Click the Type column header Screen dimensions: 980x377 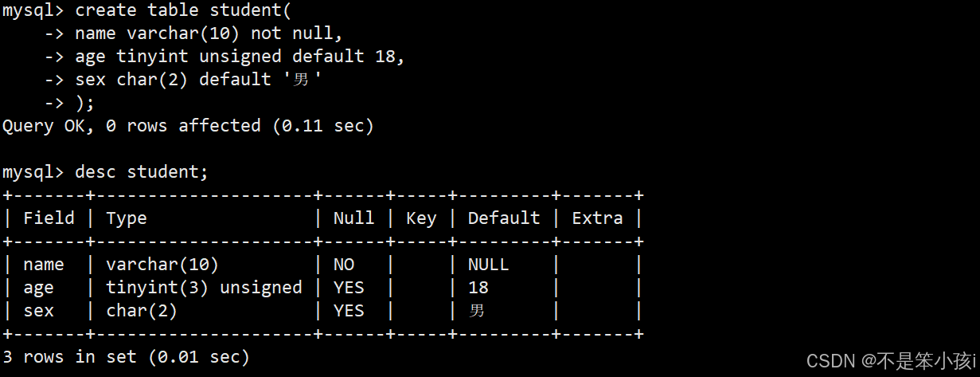click(127, 218)
